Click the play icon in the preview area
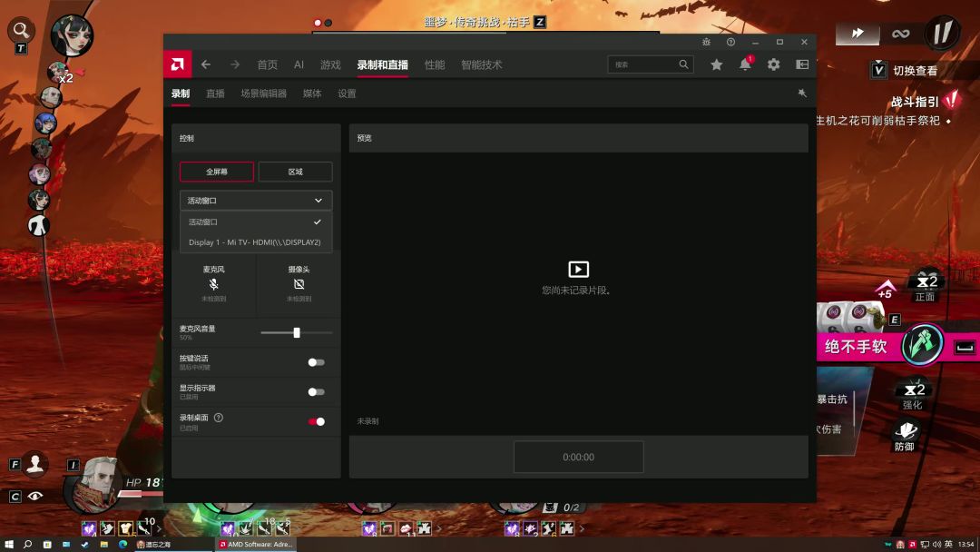Image resolution: width=980 pixels, height=552 pixels. 578,270
